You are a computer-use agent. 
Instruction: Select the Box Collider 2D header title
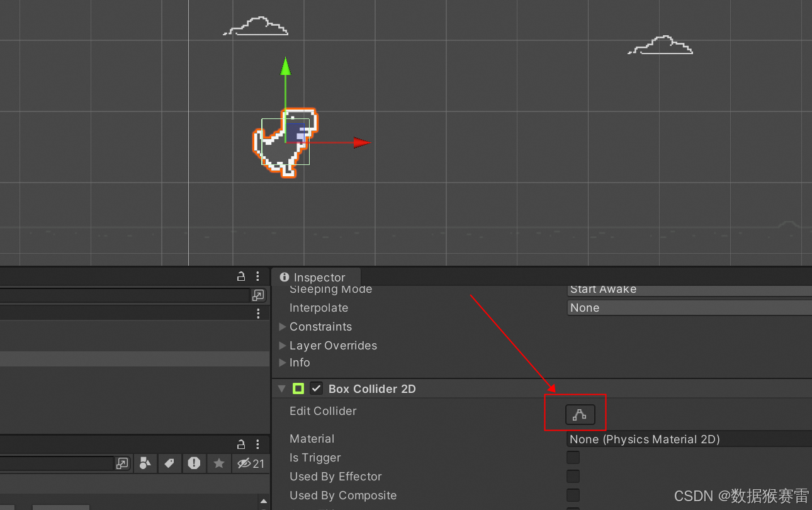pos(372,389)
